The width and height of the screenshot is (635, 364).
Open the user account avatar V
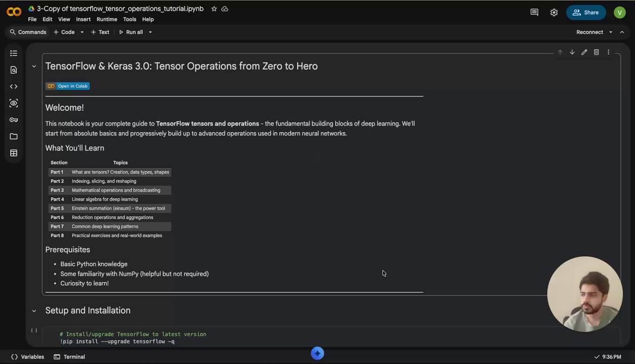click(620, 12)
